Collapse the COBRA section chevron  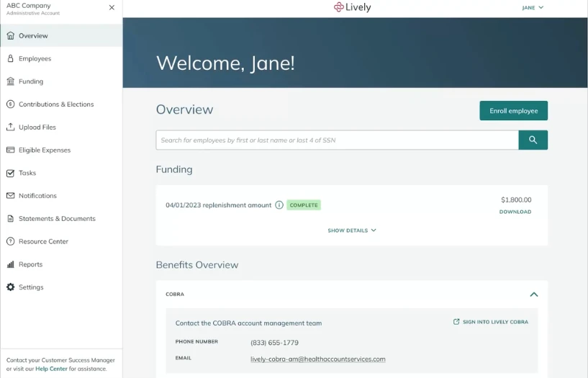click(x=534, y=294)
